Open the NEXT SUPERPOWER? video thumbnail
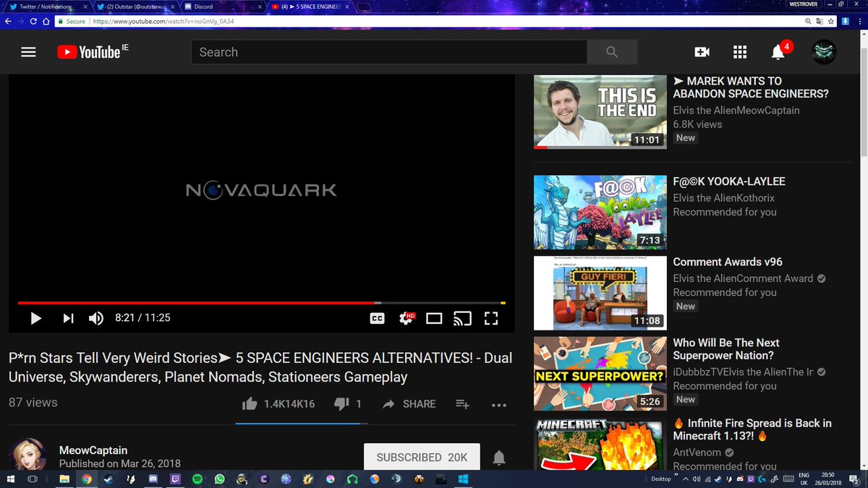Image resolution: width=868 pixels, height=488 pixels. 600,374
